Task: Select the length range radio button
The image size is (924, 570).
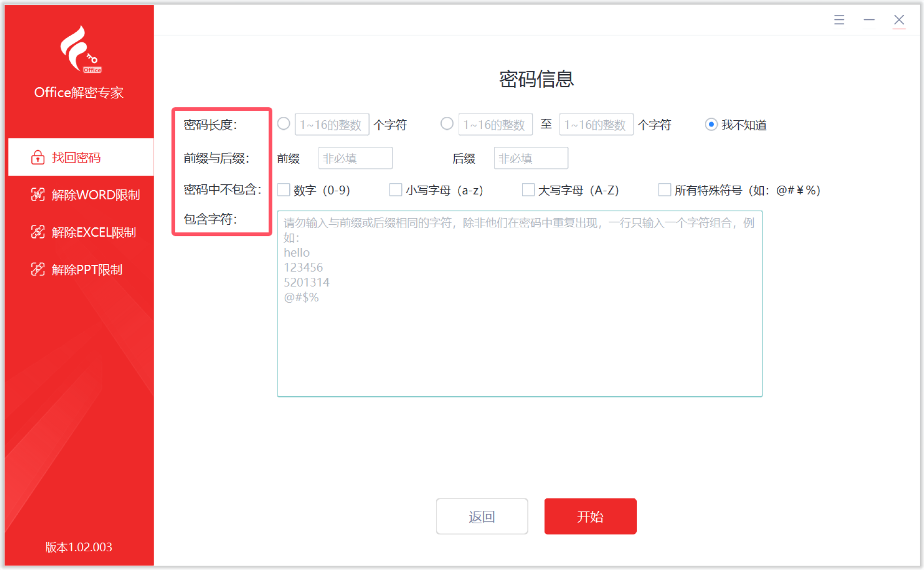Action: [447, 124]
